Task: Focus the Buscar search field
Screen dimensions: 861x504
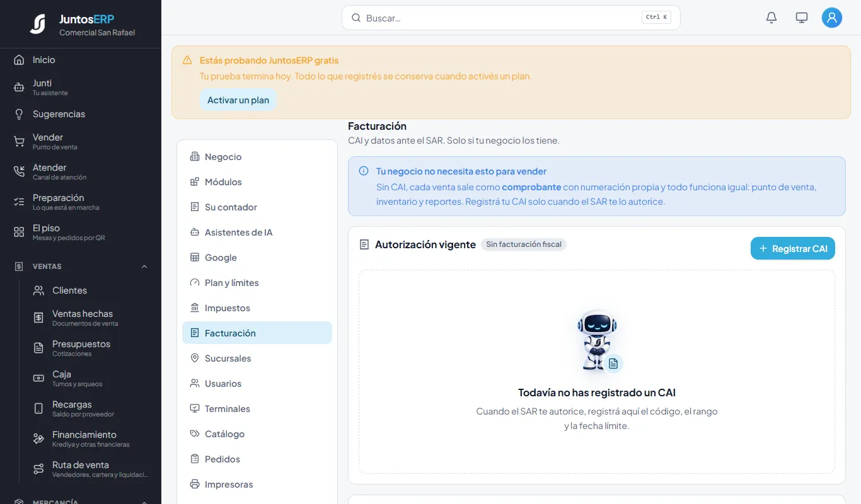Action: pyautogui.click(x=511, y=18)
